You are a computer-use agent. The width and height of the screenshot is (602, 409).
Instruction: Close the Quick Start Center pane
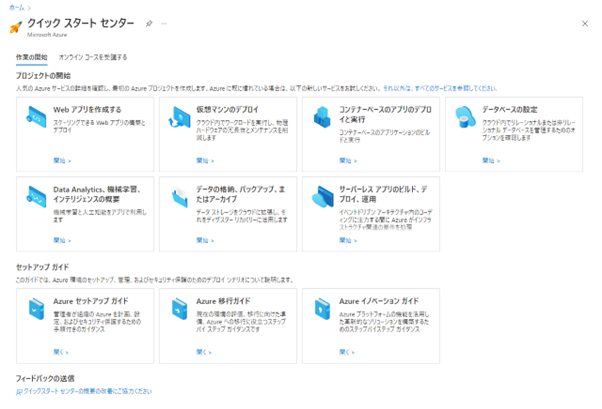[584, 22]
